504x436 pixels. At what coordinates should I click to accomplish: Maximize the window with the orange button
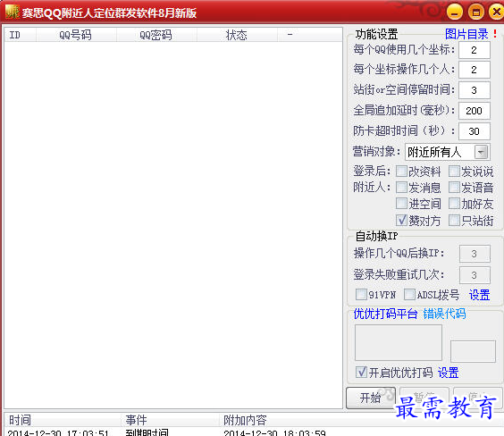476,13
